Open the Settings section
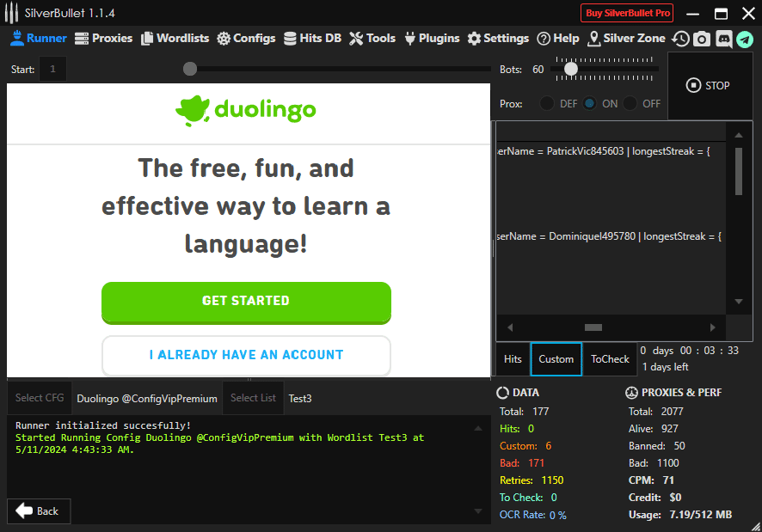Viewport: 762px width, 532px height. (498, 39)
